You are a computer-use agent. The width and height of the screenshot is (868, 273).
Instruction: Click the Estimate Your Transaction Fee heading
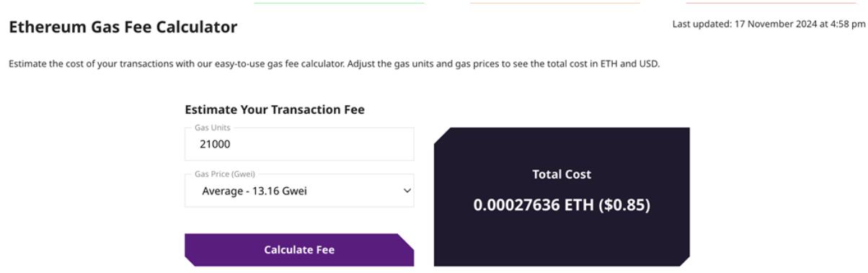[x=275, y=109]
